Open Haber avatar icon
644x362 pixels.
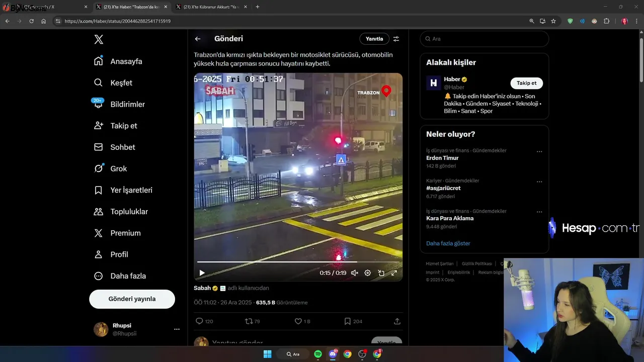coord(434,83)
